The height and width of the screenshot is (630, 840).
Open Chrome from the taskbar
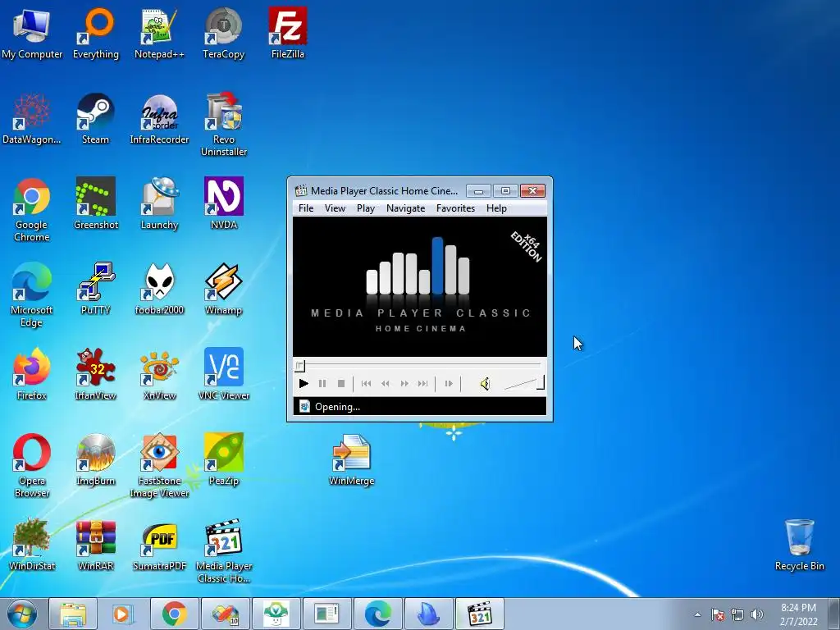point(174,614)
